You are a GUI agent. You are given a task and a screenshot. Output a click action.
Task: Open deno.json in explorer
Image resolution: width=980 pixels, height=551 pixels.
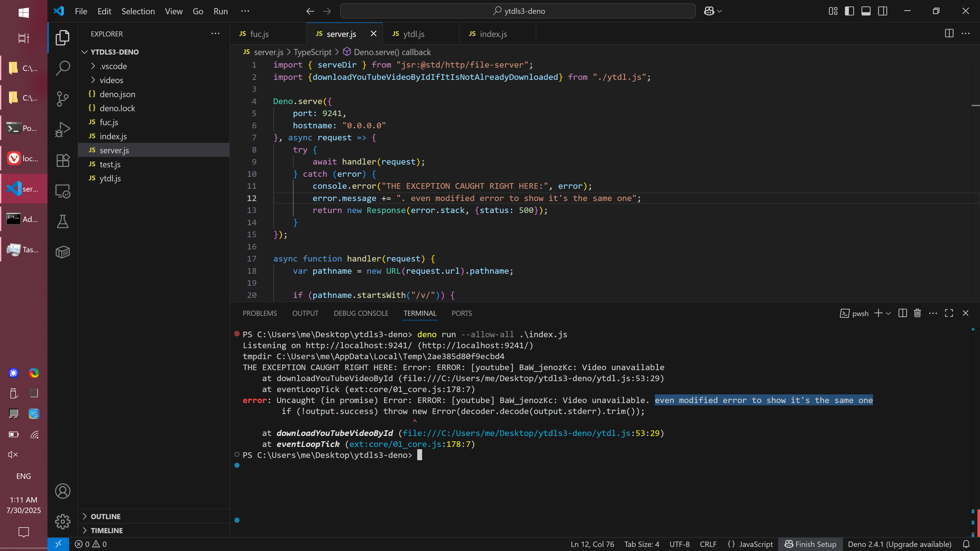click(x=154, y=94)
